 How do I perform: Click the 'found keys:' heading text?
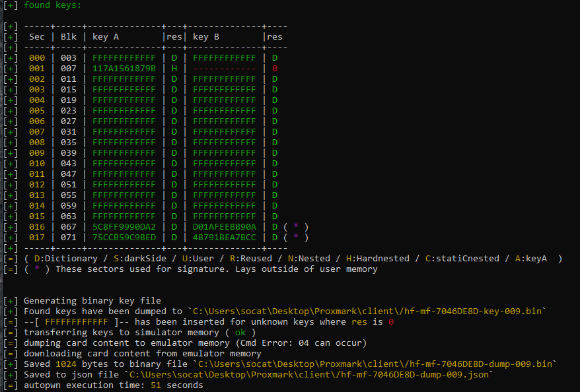click(x=53, y=5)
